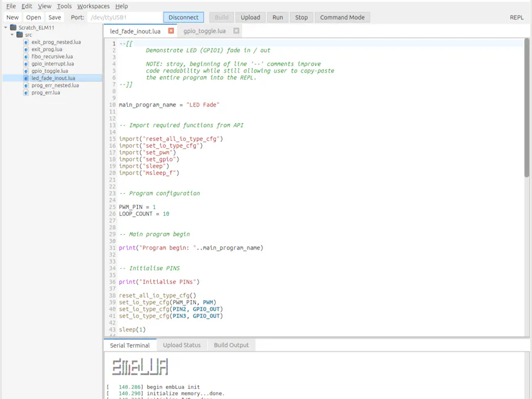Enable Command Mode

(342, 17)
